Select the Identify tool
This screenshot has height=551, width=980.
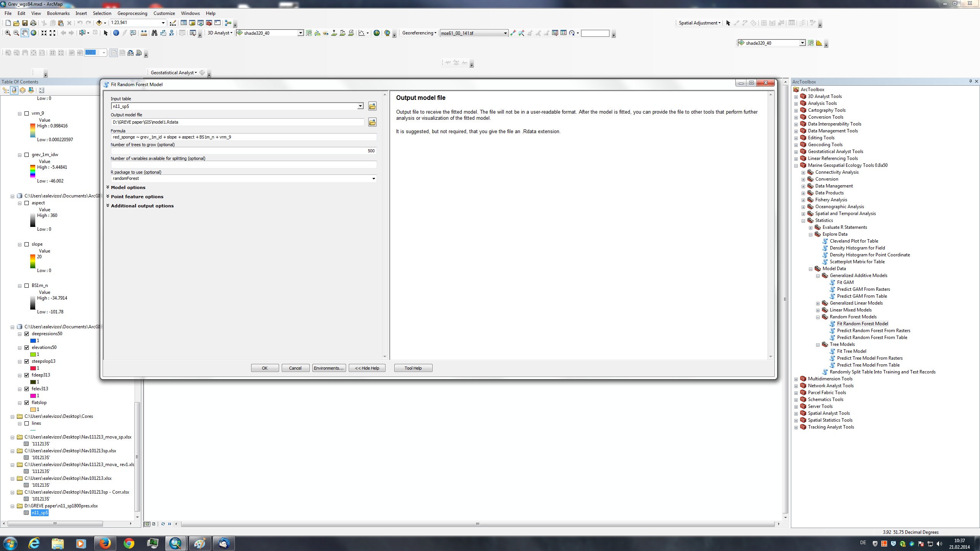[116, 33]
